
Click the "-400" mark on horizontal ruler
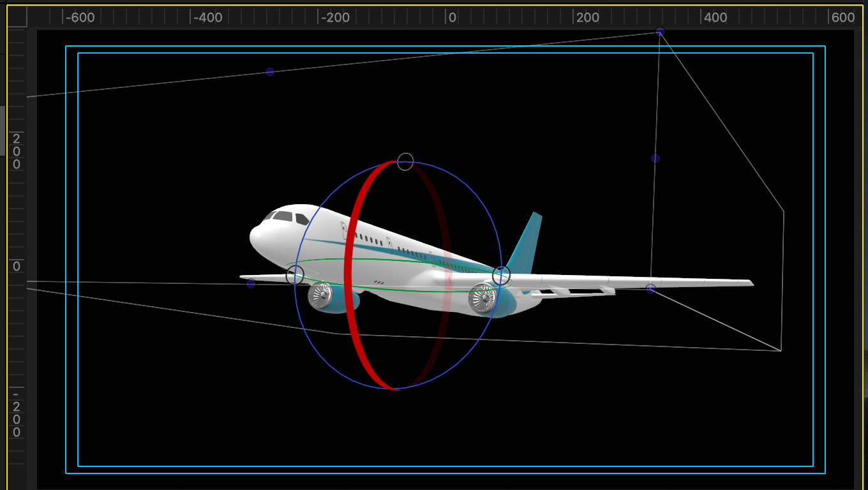point(207,18)
